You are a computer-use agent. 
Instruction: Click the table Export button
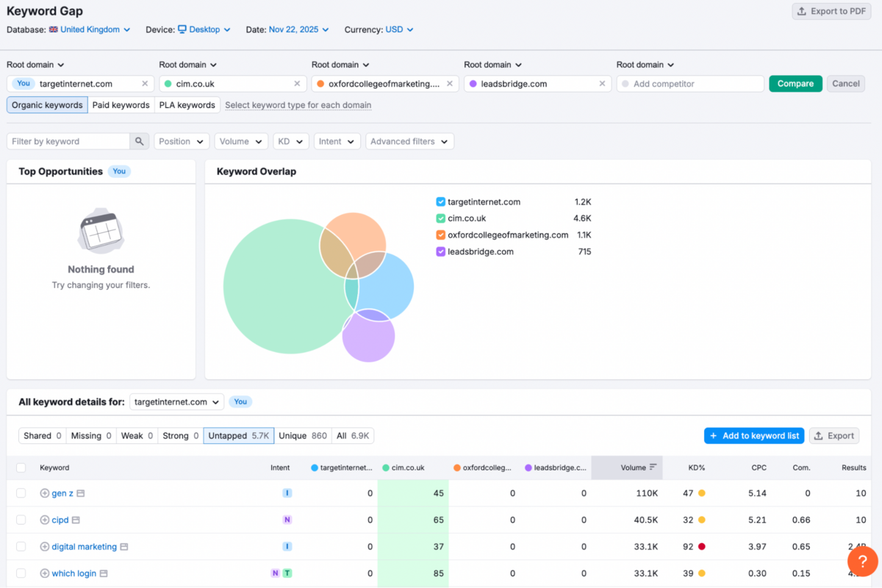(x=834, y=436)
